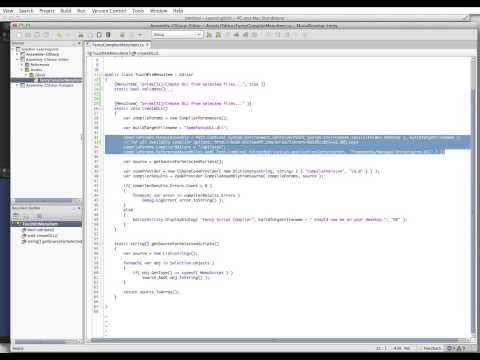This screenshot has width=480, height=360.
Task: Collapse the Editor folder node
Action: (27, 75)
